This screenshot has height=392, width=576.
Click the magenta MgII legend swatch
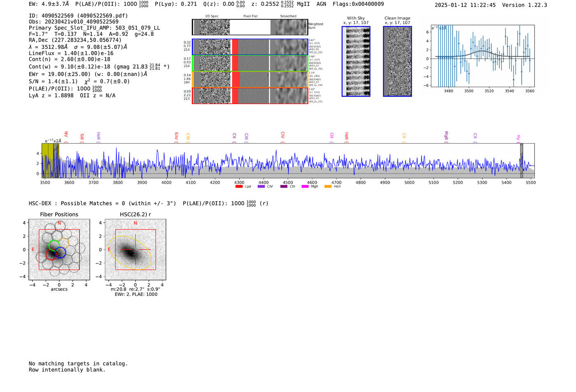pos(305,187)
